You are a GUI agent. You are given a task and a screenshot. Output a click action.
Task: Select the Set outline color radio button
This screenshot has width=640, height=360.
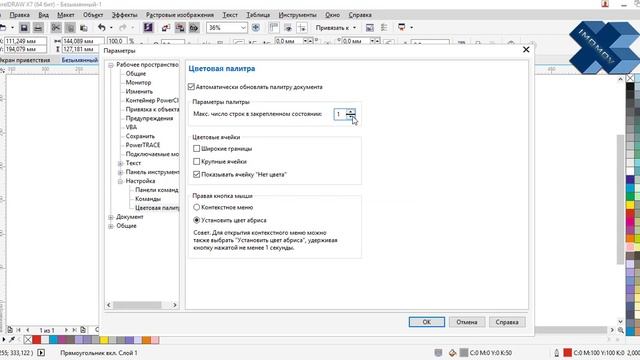197,220
